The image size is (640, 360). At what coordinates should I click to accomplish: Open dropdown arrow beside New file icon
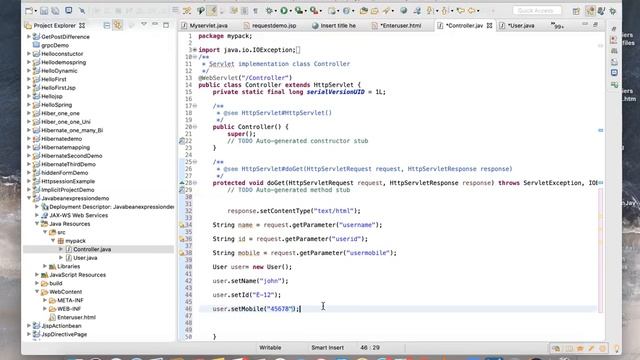click(36, 11)
